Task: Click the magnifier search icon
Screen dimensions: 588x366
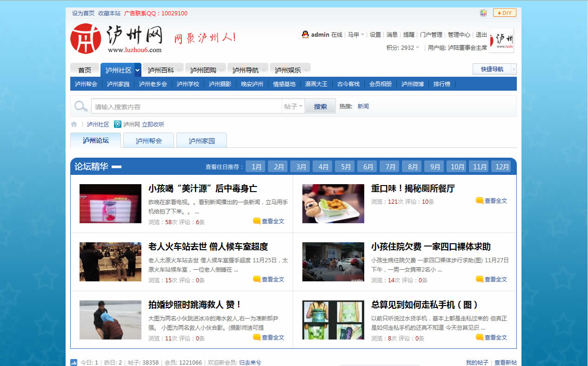Action: click(x=81, y=106)
